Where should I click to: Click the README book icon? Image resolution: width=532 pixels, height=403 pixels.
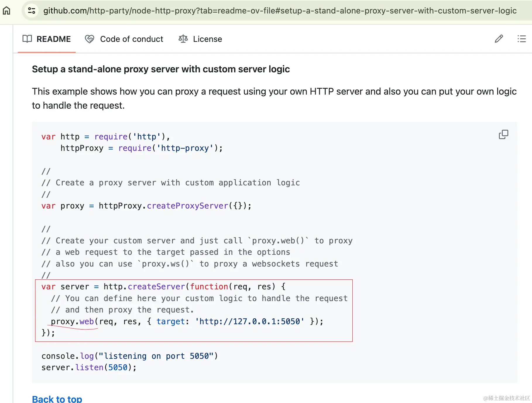[x=27, y=39]
